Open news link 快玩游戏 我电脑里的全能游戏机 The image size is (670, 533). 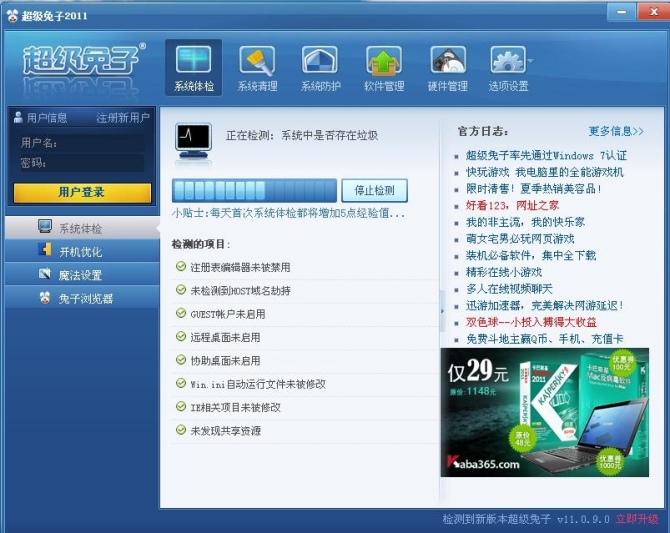(x=544, y=172)
